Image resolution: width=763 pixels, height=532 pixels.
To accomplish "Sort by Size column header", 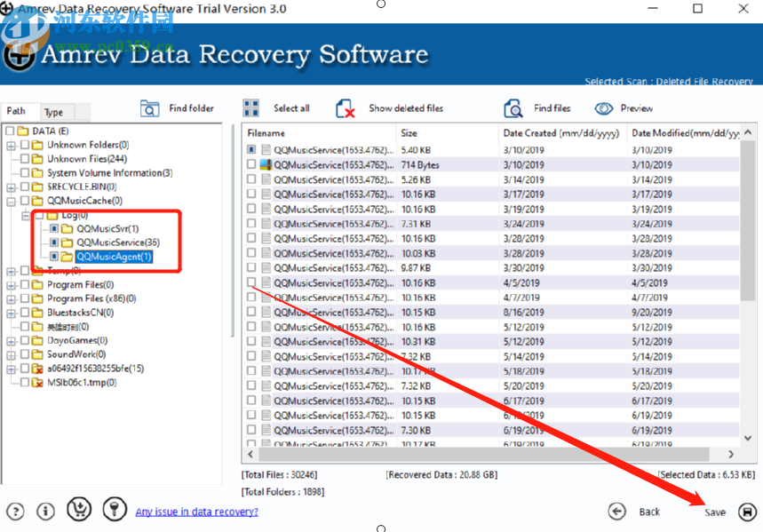I will coord(447,133).
